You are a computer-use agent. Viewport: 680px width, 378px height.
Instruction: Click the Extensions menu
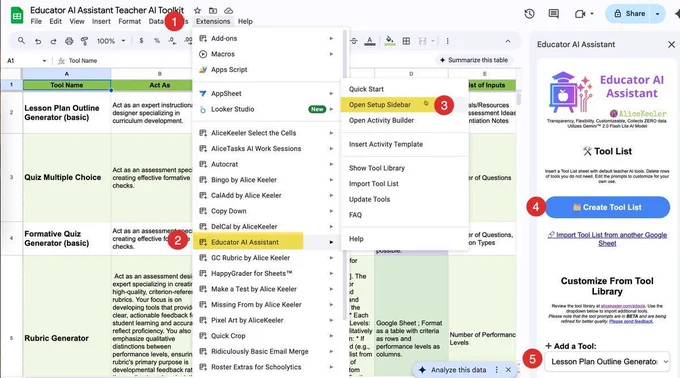pyautogui.click(x=213, y=21)
